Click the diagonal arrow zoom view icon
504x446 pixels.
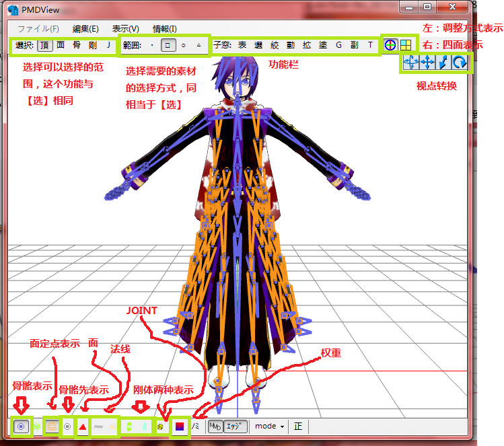[x=443, y=63]
